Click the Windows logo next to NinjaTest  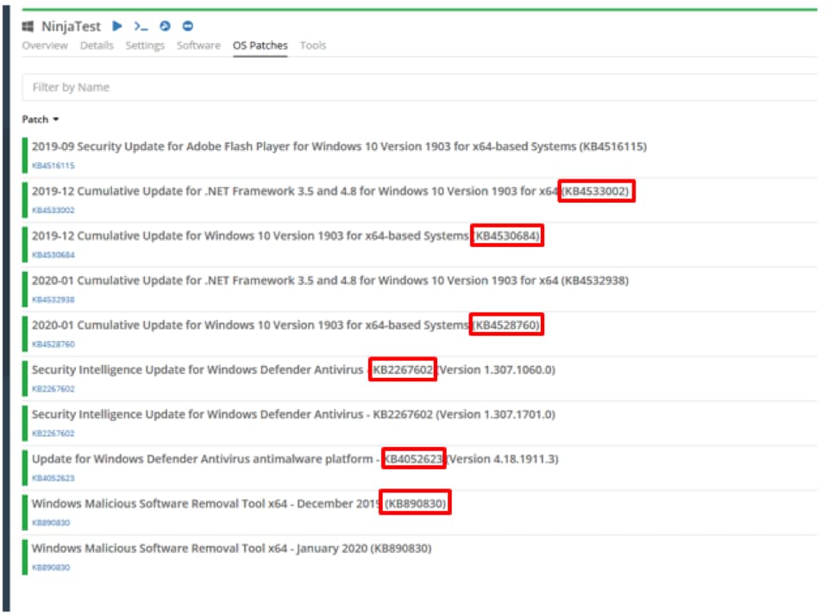click(28, 27)
